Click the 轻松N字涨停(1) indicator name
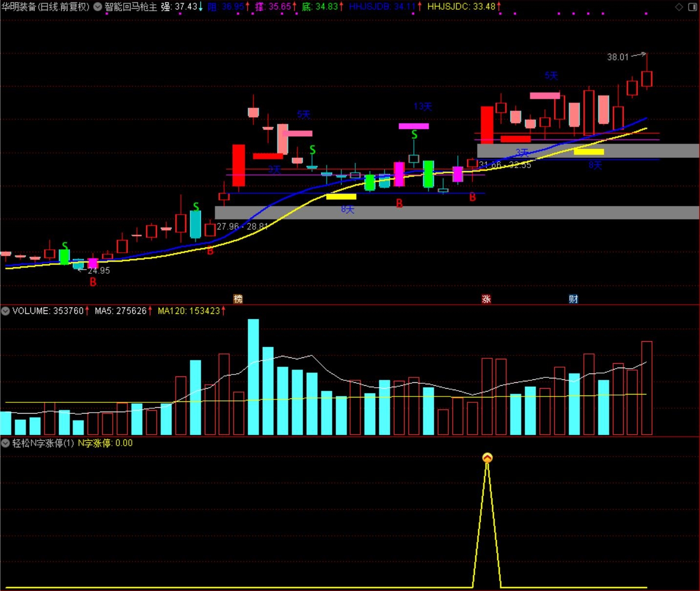 pyautogui.click(x=43, y=443)
